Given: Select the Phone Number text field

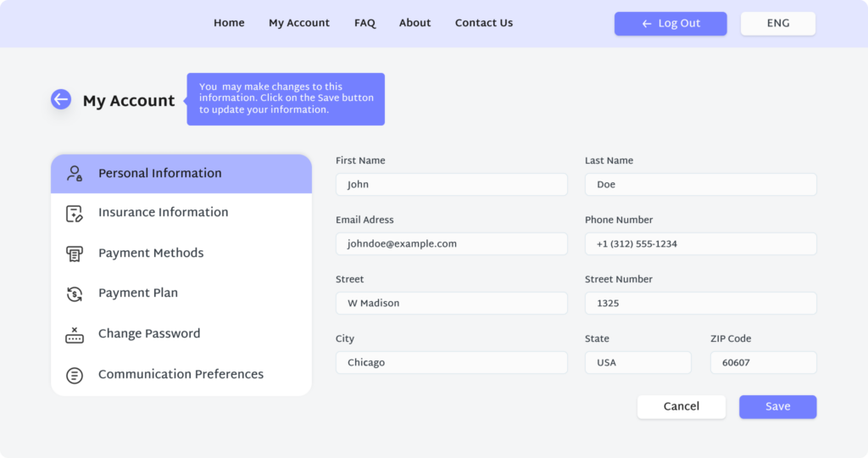Looking at the screenshot, I should 700,244.
